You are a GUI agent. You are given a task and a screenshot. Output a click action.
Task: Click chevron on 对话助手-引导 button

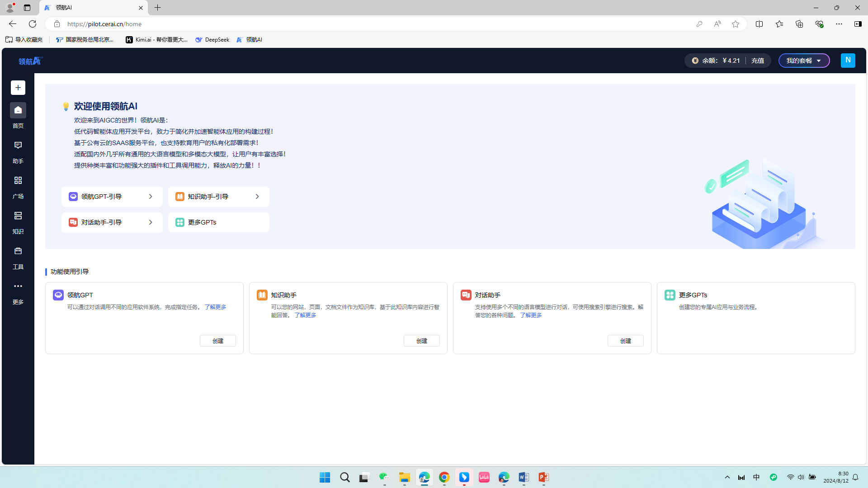pyautogui.click(x=151, y=222)
